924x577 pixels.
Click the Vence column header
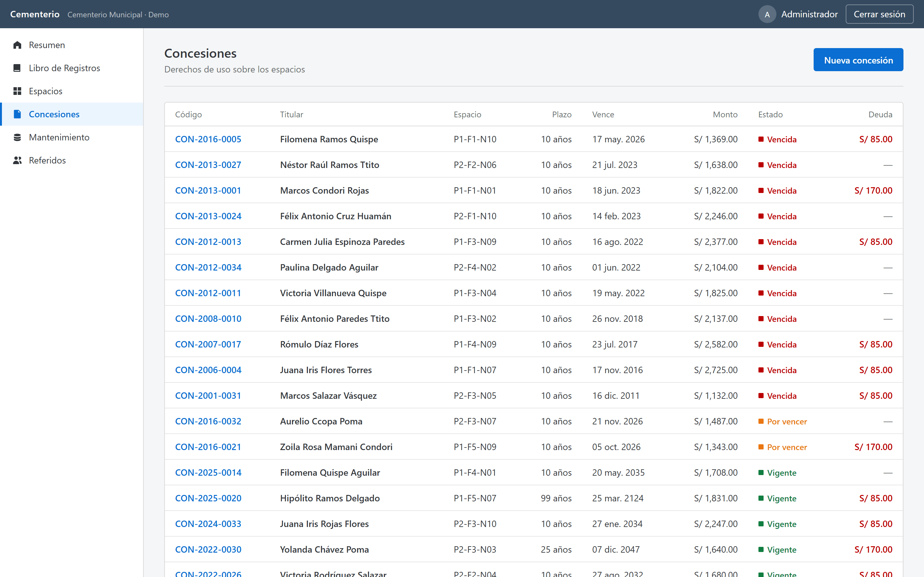603,114
